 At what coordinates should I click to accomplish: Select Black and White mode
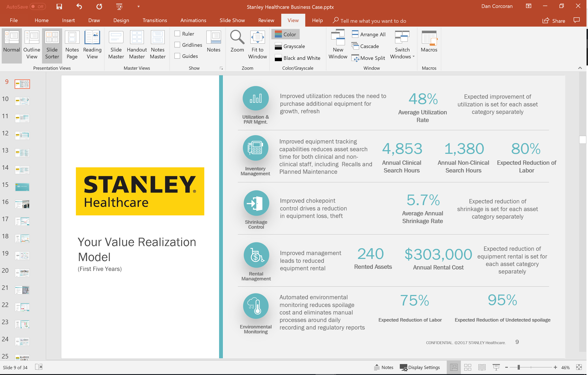(x=297, y=58)
